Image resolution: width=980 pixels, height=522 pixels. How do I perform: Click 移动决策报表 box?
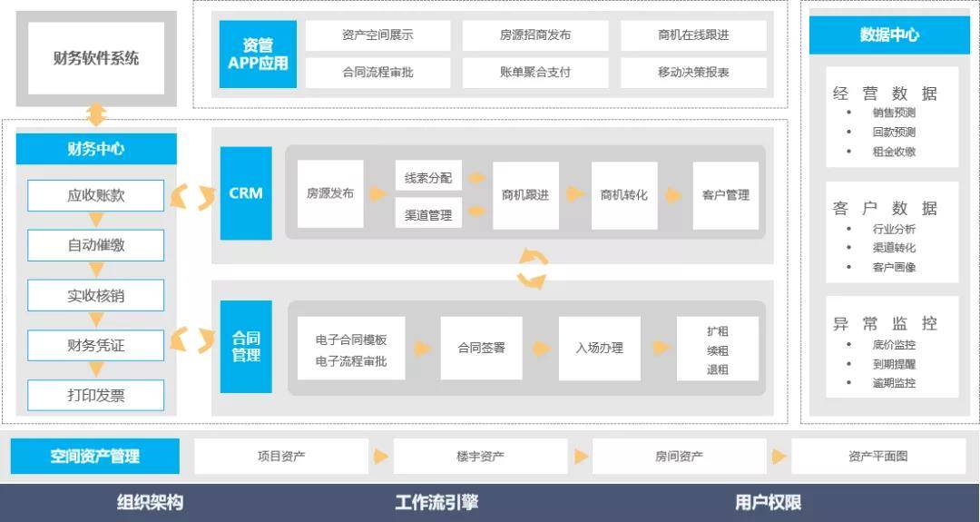pyautogui.click(x=693, y=73)
